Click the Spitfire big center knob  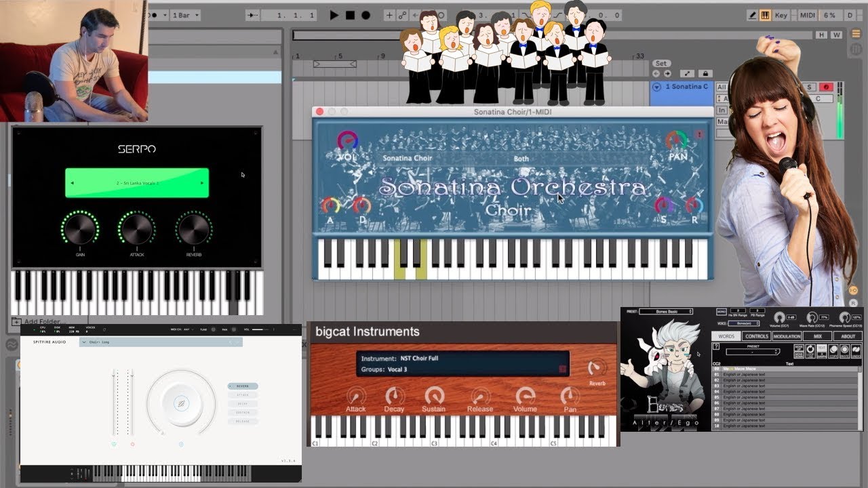pyautogui.click(x=181, y=403)
